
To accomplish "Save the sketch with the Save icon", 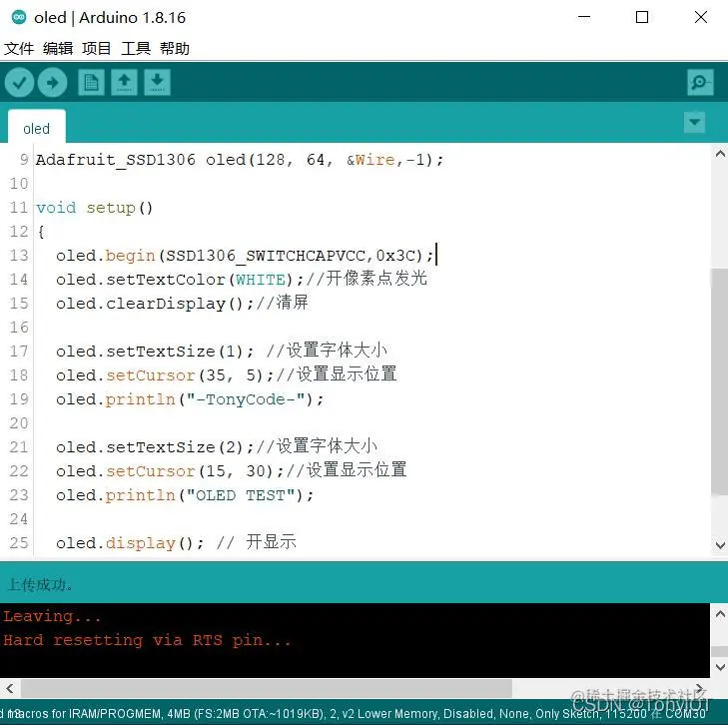I will pyautogui.click(x=158, y=83).
